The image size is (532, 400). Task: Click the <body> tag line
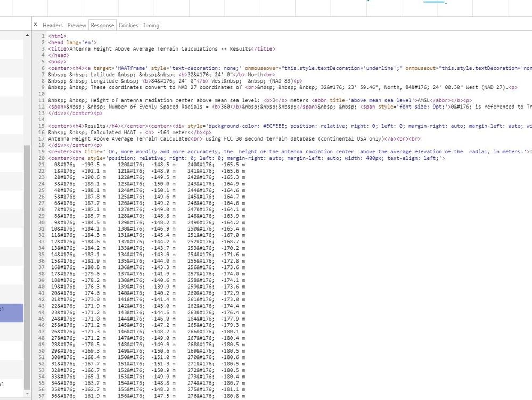(x=57, y=62)
